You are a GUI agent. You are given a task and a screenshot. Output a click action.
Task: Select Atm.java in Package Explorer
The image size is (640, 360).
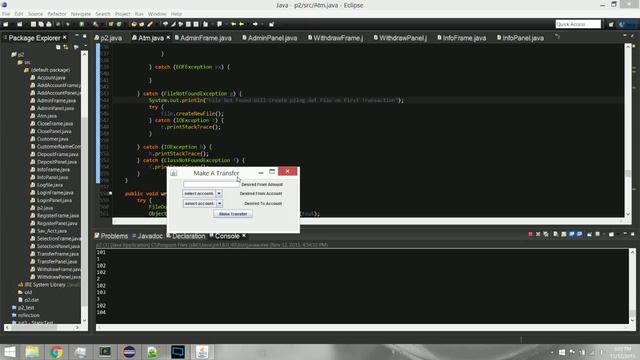(44, 116)
